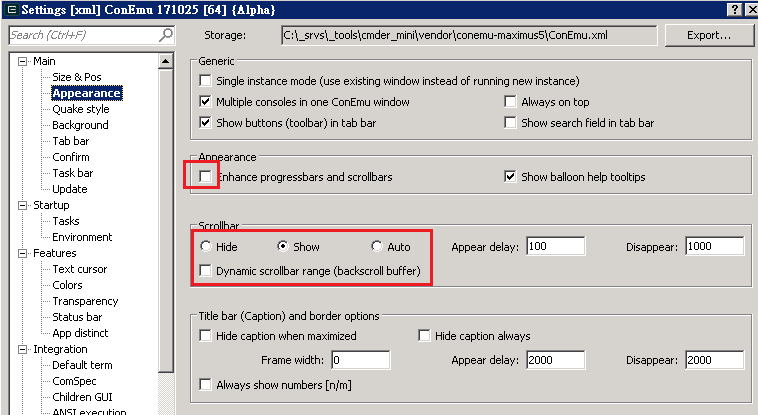Open Children GUI settings page
758x415 pixels.
click(82, 397)
